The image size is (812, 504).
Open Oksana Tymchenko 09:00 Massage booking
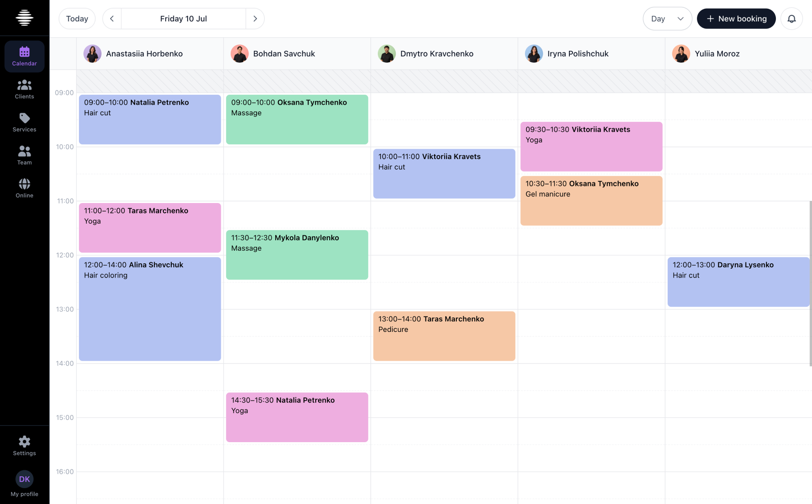click(297, 119)
